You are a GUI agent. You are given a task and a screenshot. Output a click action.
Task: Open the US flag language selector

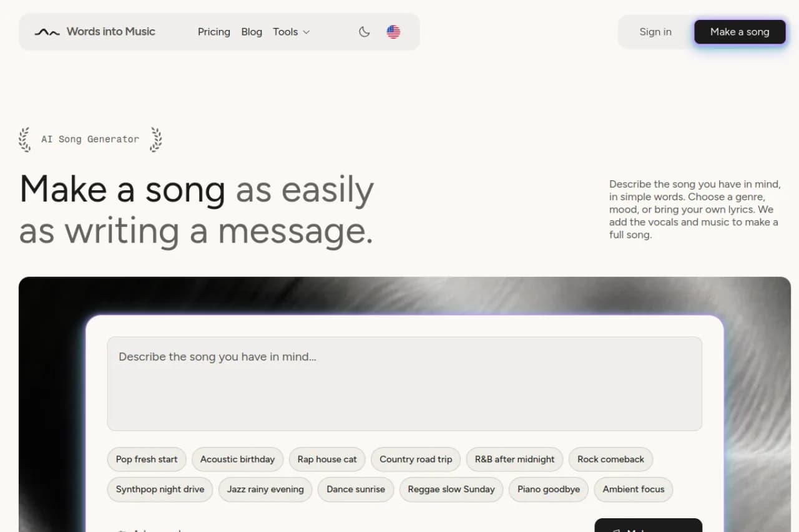(393, 32)
